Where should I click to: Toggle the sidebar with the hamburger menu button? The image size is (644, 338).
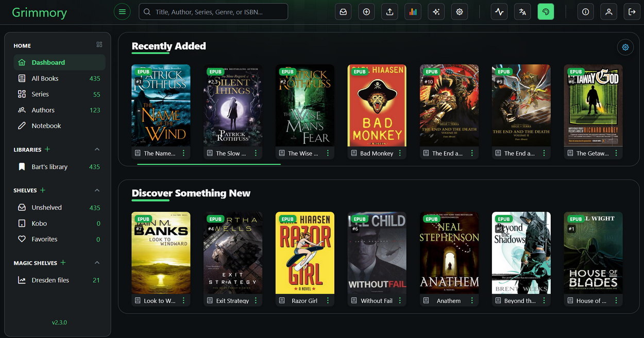tap(122, 11)
